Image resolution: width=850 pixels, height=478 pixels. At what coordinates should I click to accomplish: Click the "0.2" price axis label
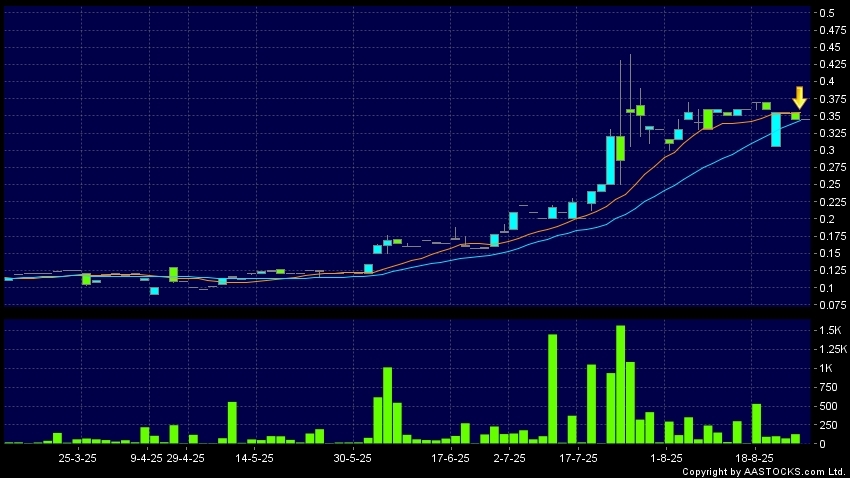click(827, 219)
